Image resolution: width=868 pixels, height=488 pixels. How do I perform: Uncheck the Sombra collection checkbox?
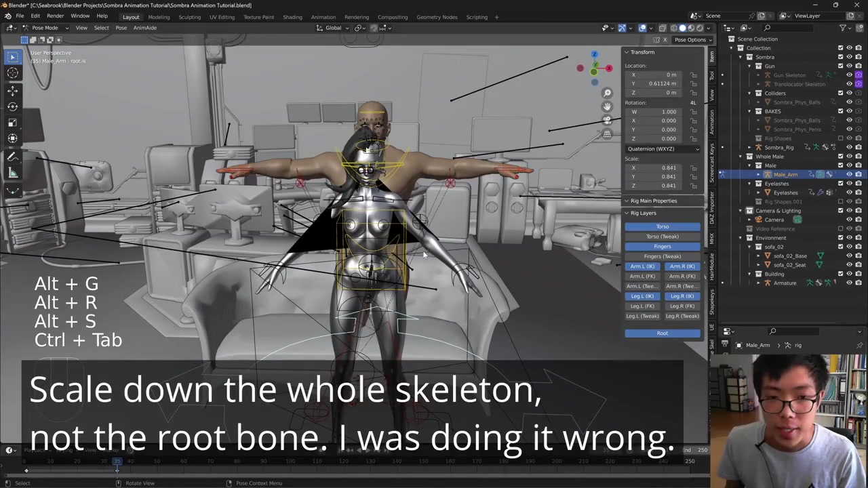(x=840, y=57)
